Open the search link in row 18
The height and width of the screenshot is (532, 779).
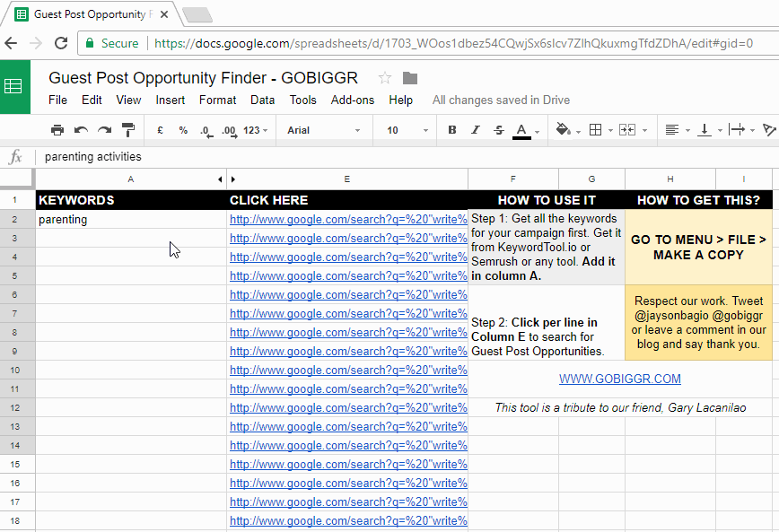348,521
